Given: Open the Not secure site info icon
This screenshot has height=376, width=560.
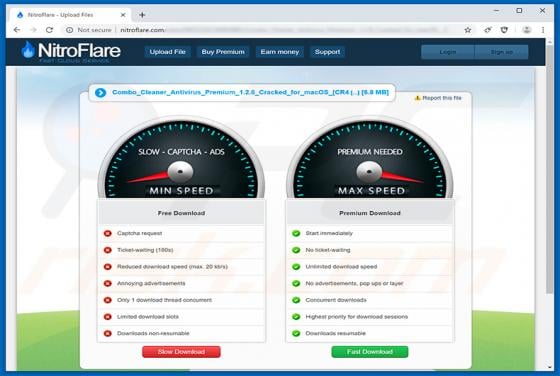Looking at the screenshot, I should click(x=70, y=30).
